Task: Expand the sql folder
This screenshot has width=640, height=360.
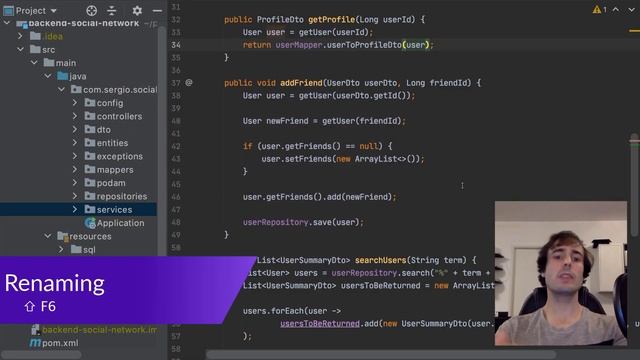Action: tap(61, 249)
